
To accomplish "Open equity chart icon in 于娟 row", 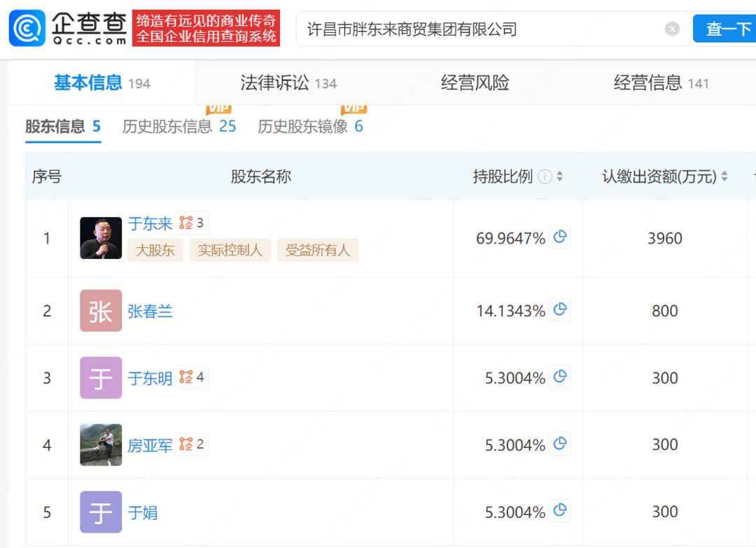I will click(560, 510).
